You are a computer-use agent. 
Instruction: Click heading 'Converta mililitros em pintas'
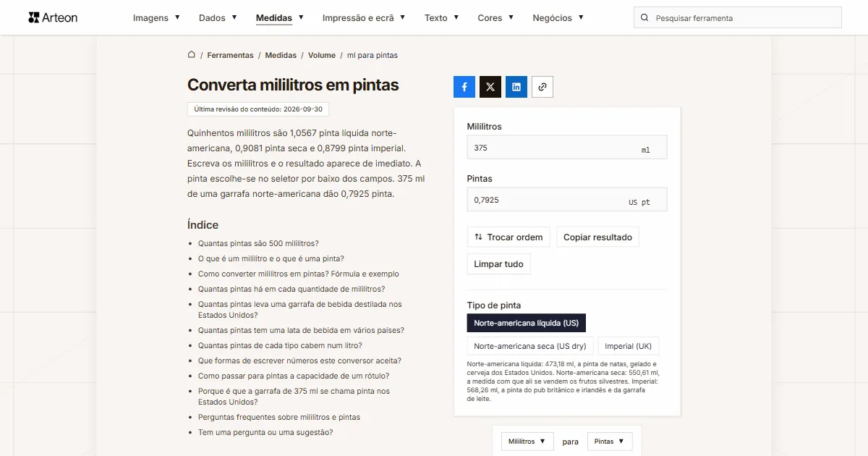293,85
